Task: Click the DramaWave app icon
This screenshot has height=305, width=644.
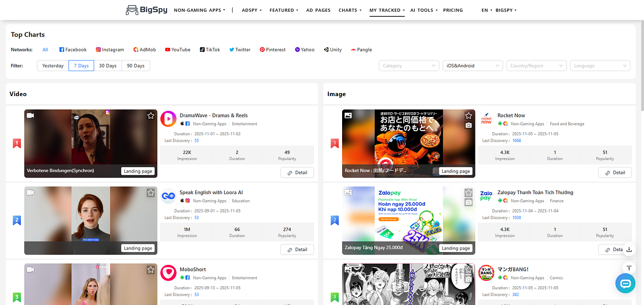Action: [x=168, y=119]
